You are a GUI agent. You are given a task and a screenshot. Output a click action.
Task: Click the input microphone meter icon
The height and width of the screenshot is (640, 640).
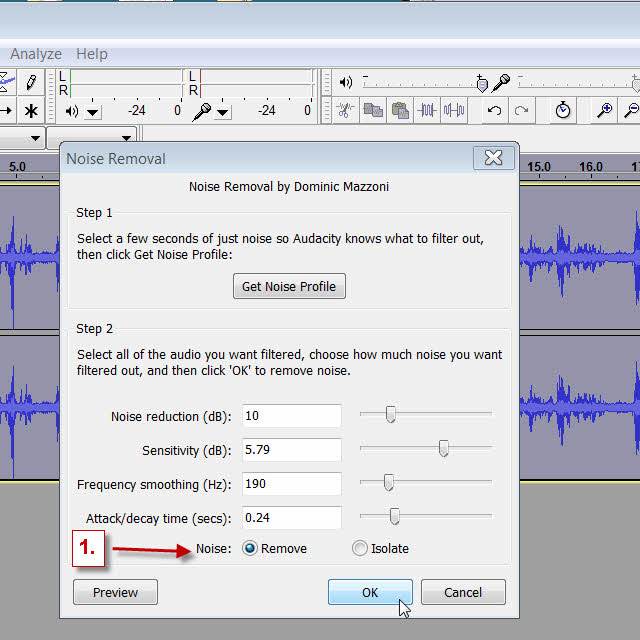pyautogui.click(x=202, y=111)
